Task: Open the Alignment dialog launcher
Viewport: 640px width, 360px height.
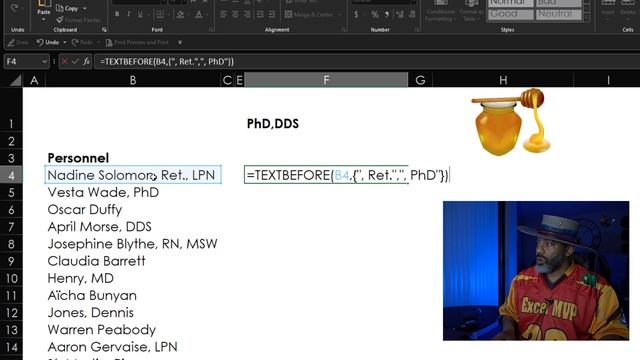Action: click(344, 30)
